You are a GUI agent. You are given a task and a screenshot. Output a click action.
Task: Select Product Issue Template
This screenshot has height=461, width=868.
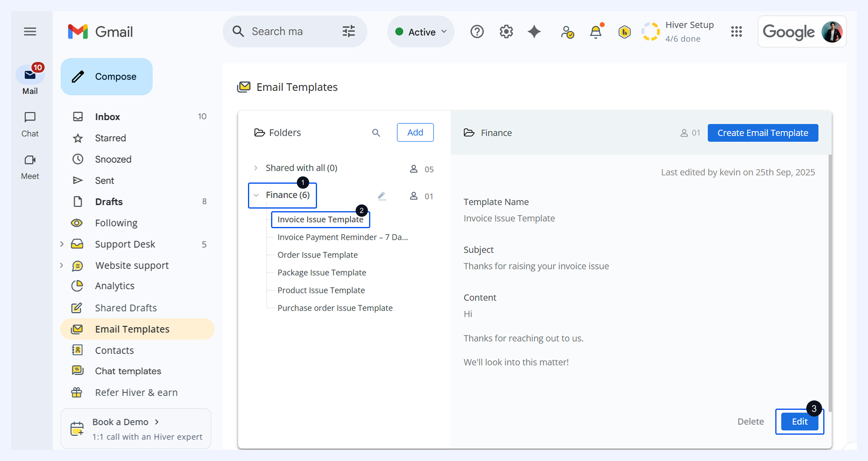321,290
